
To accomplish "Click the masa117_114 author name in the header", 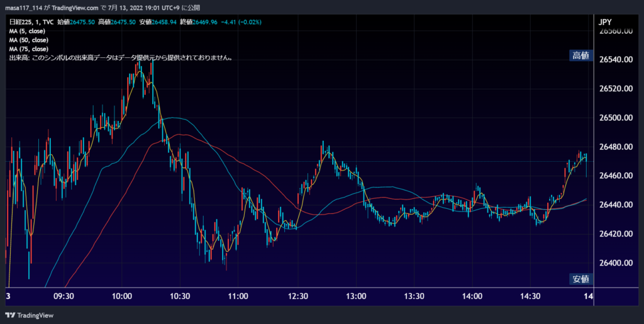I will point(23,8).
